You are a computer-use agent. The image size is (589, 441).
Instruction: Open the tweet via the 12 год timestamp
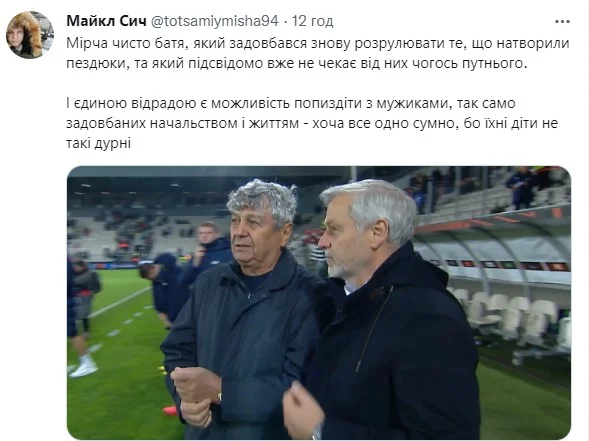click(x=313, y=21)
